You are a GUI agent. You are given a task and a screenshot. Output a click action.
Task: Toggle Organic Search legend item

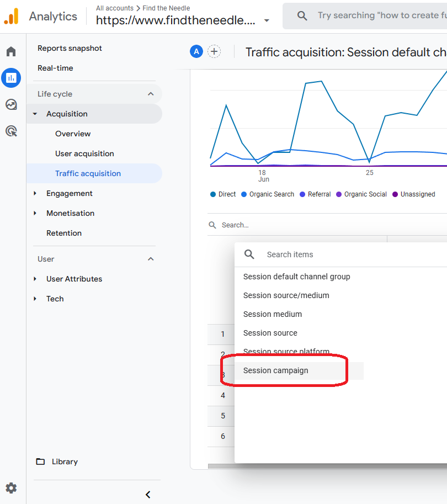pos(268,194)
